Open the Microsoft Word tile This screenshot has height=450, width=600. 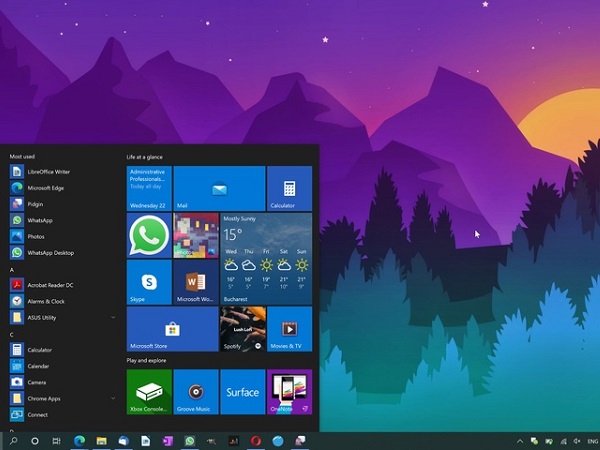point(196,282)
